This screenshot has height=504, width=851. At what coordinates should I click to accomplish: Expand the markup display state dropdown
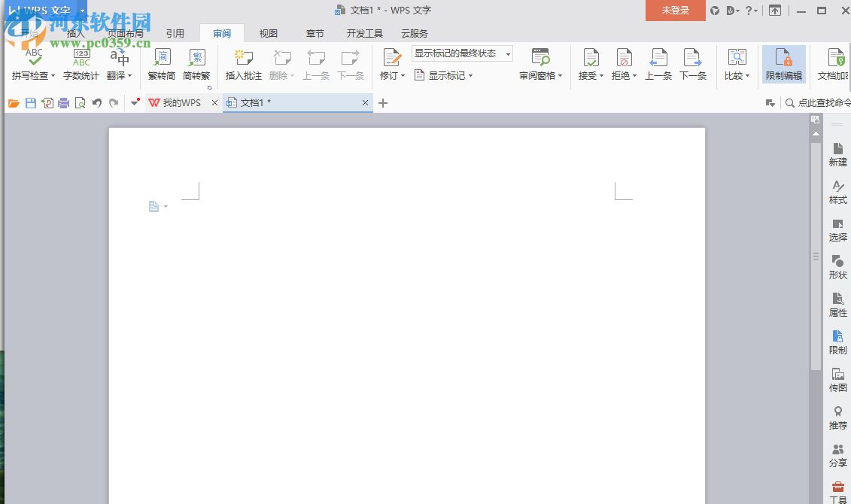click(x=508, y=53)
